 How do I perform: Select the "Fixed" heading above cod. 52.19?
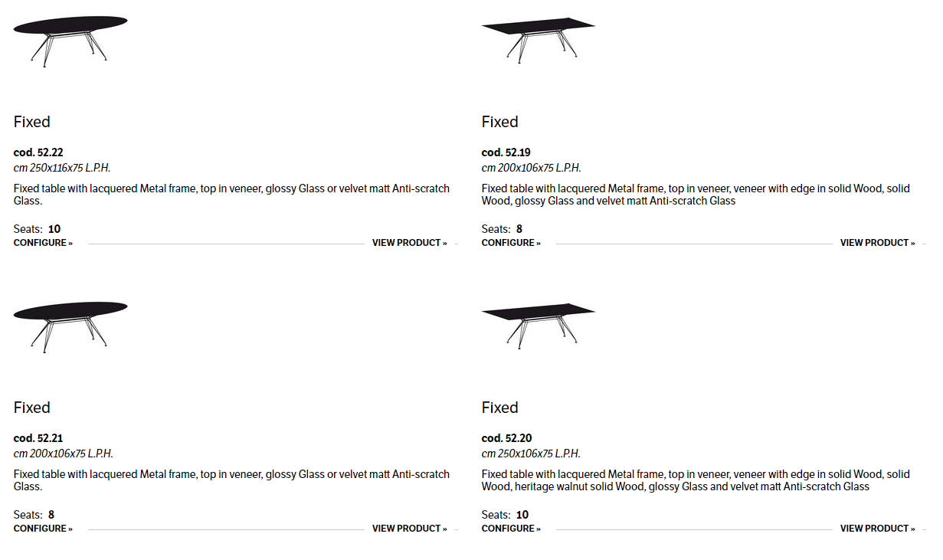pyautogui.click(x=500, y=122)
